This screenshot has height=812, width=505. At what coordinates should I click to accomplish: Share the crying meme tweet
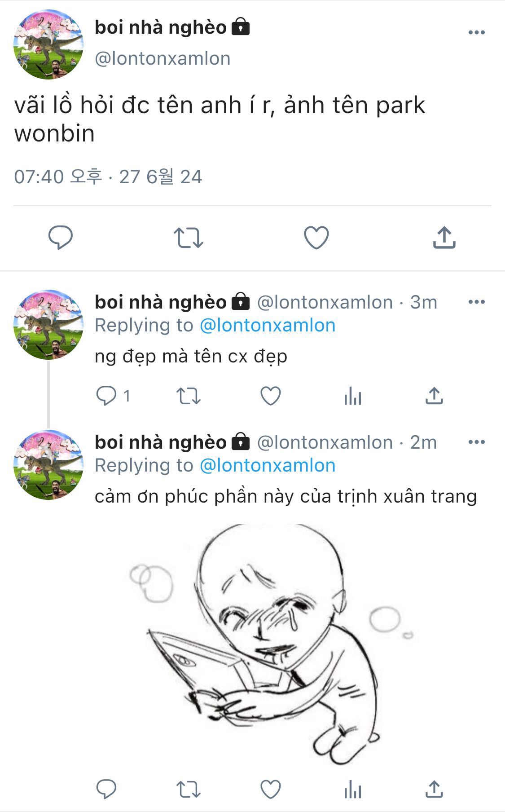(434, 789)
